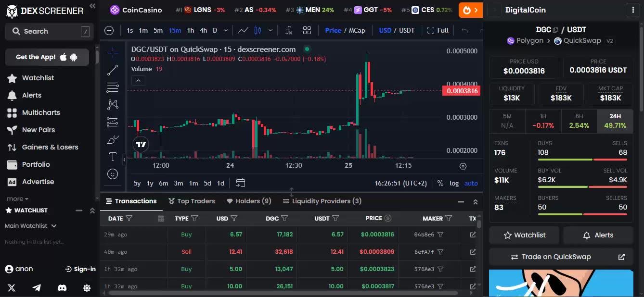Open the Main Watchlist dropdown
This screenshot has width=644, height=297.
coord(31,225)
